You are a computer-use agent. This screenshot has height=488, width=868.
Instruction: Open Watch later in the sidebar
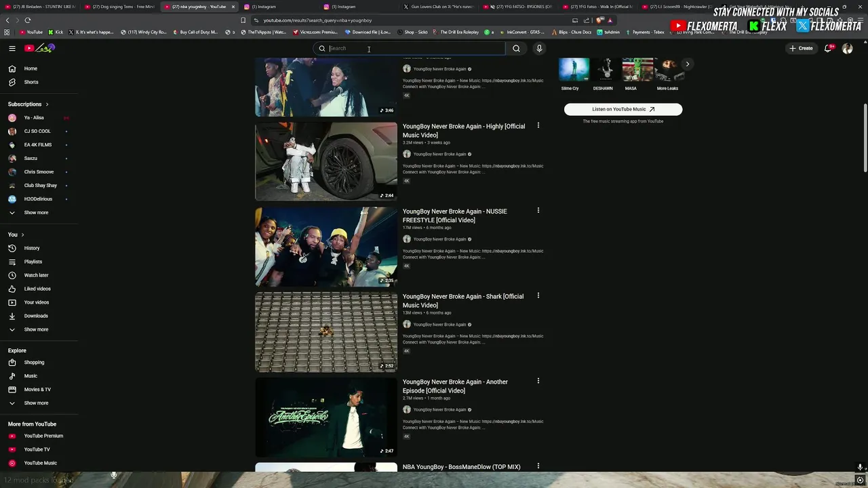(x=39, y=275)
